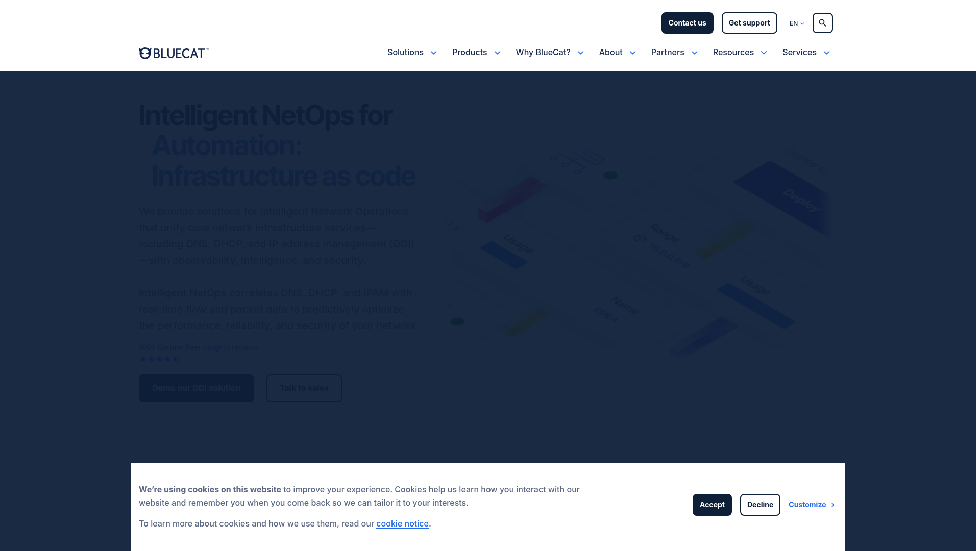Screen dimensions: 980x551
Task: Open the About navigation menu
Action: coord(617,53)
